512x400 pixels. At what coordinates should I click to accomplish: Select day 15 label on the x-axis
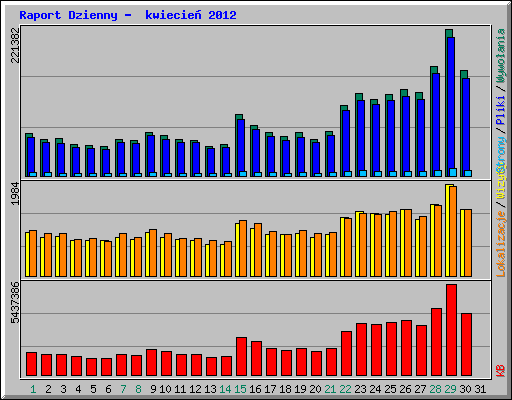coord(240,389)
